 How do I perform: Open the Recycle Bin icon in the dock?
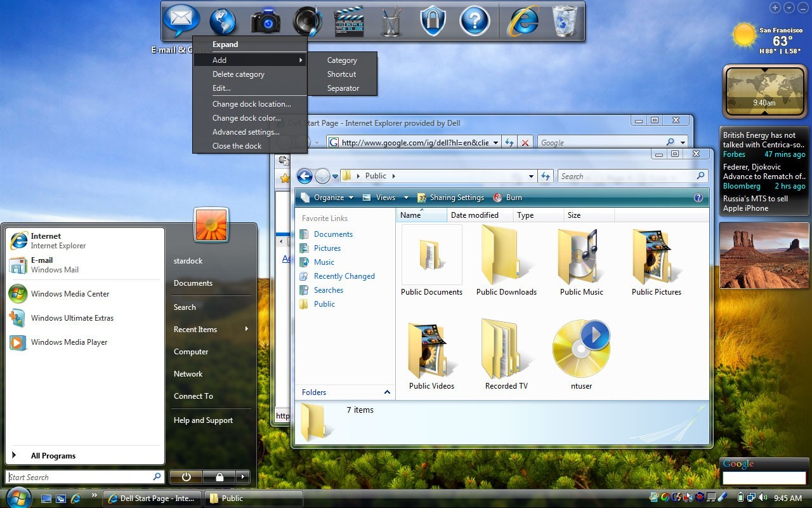tap(563, 20)
